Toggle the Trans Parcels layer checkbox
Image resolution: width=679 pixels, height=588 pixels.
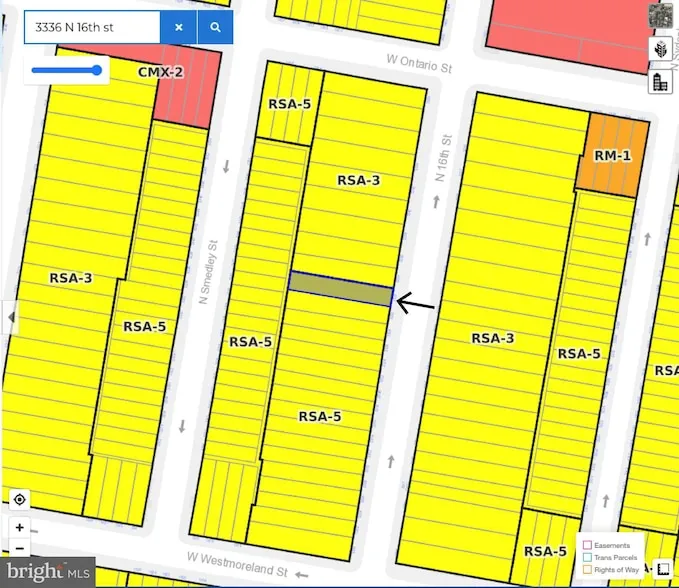tap(588, 557)
